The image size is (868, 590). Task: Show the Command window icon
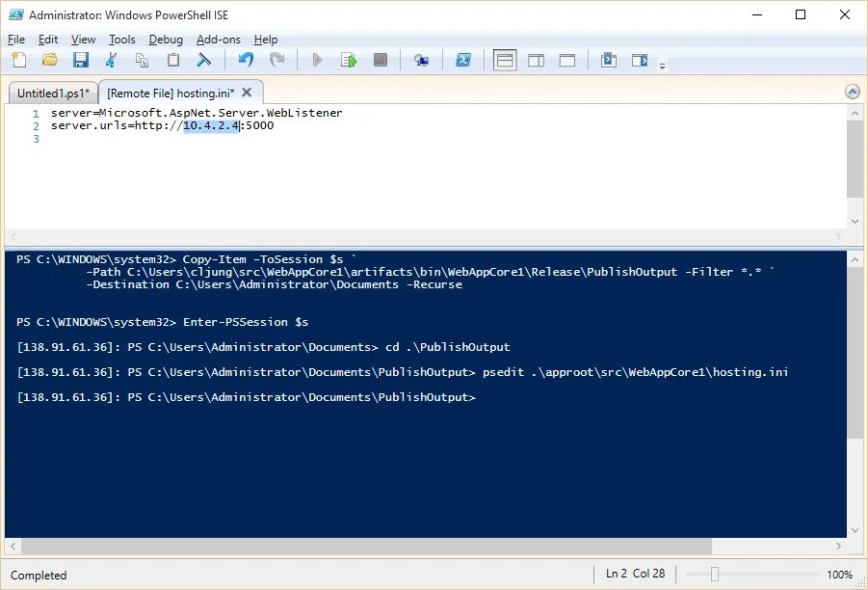pos(609,59)
